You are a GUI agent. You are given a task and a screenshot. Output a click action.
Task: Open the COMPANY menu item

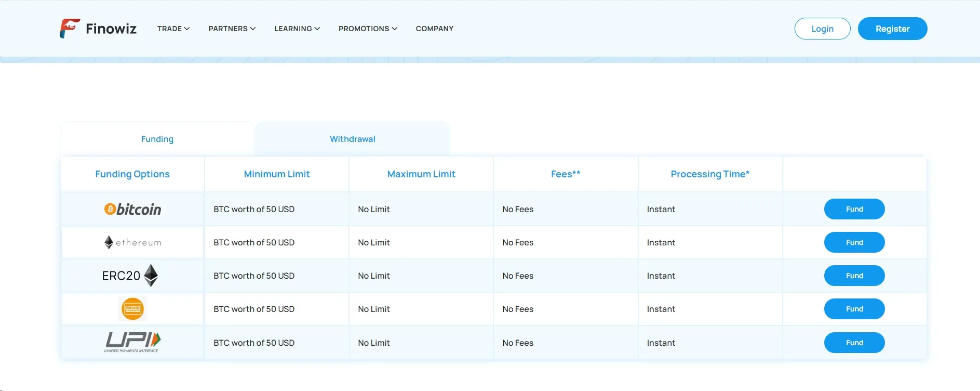point(435,29)
